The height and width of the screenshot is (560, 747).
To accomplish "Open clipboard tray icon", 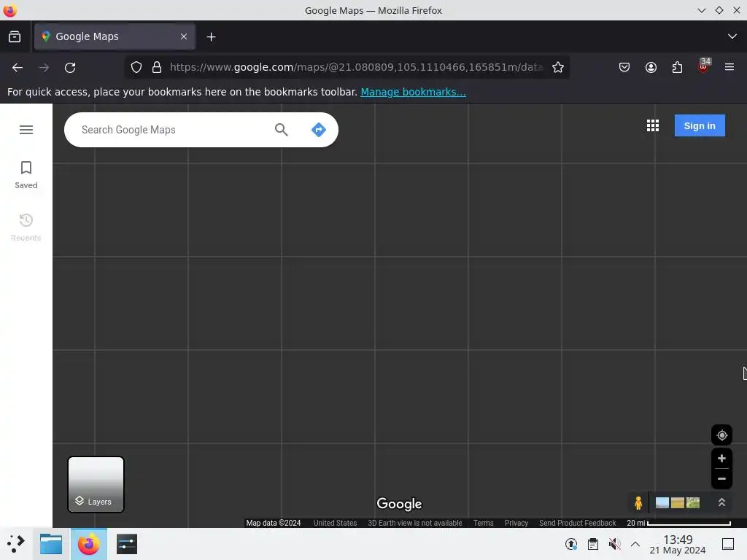I will pyautogui.click(x=592, y=544).
